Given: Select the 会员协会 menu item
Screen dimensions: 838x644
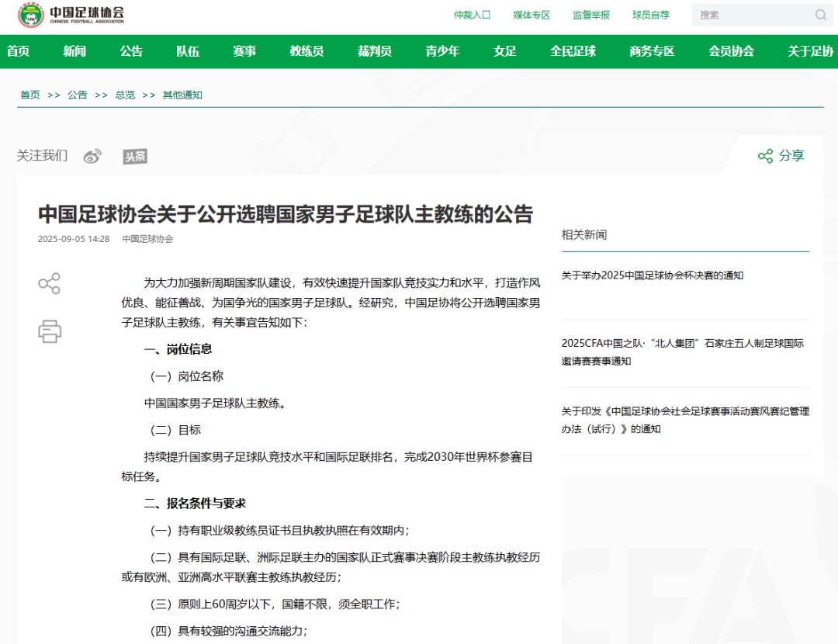Looking at the screenshot, I should pos(730,51).
